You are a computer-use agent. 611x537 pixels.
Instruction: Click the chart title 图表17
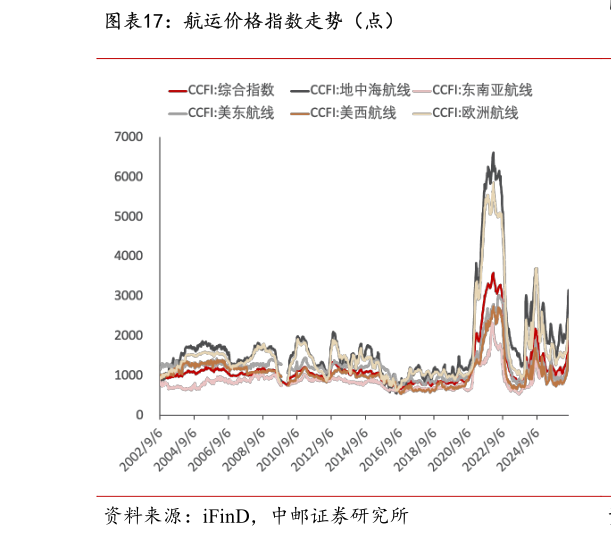pos(134,21)
